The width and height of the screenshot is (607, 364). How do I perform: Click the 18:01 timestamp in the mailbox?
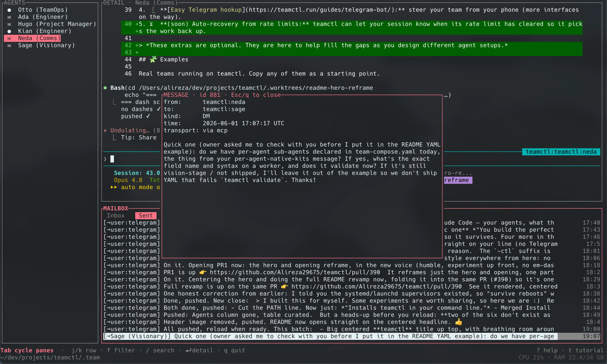point(591,251)
